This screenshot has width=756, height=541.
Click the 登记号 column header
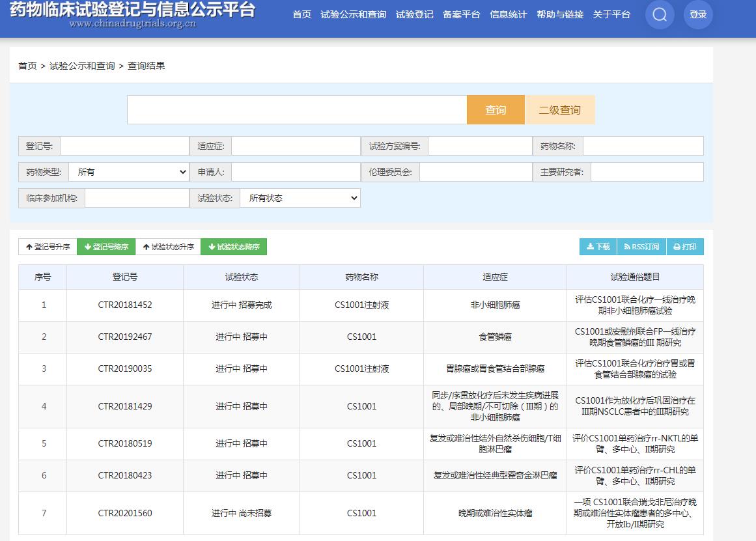[x=125, y=277]
